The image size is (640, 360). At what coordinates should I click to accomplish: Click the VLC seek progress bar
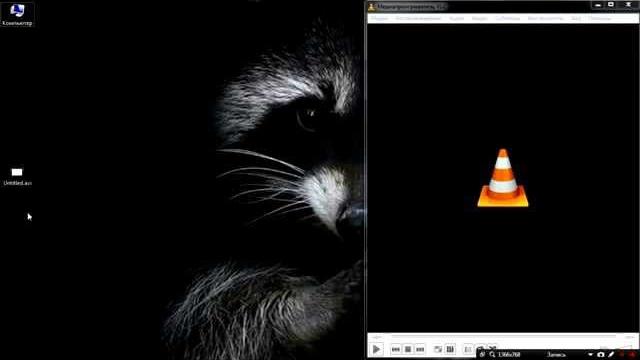point(504,336)
